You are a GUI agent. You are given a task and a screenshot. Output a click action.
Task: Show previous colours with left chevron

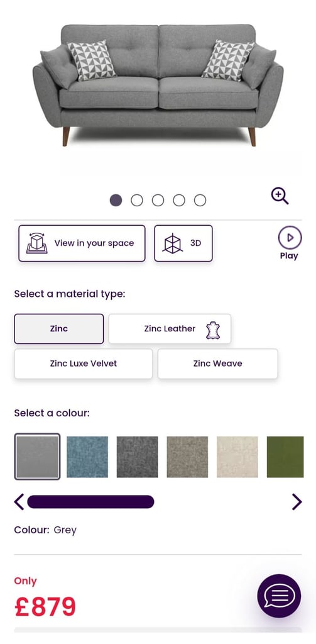point(19,501)
